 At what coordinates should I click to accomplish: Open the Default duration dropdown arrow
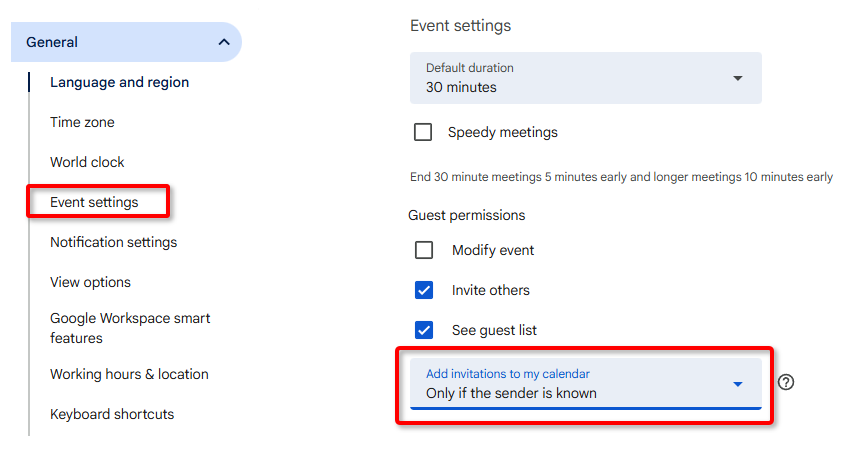(x=738, y=78)
